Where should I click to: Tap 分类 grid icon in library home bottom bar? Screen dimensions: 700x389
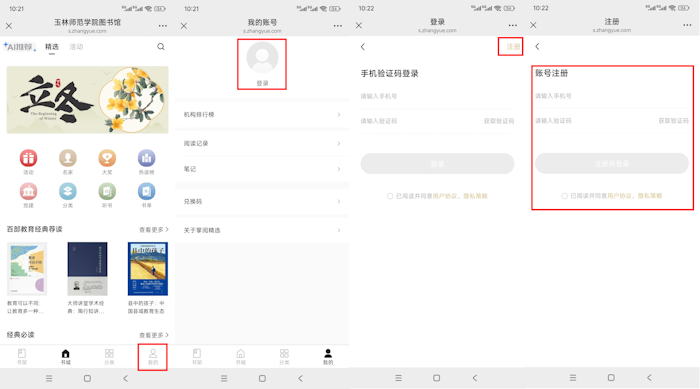pos(109,356)
